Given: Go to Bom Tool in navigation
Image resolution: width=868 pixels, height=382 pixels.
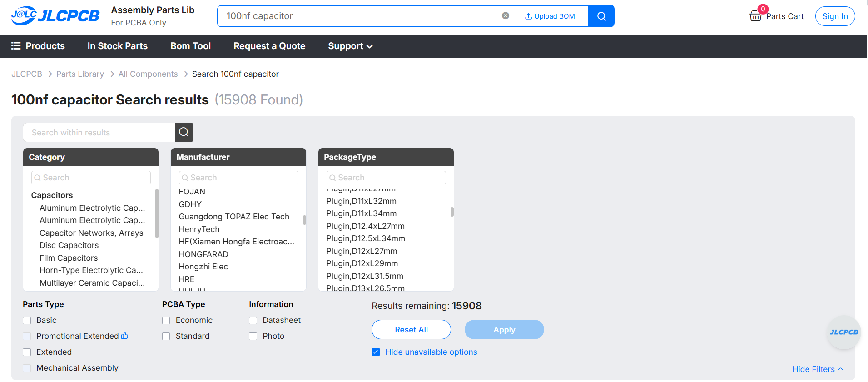Looking at the screenshot, I should click(x=191, y=46).
